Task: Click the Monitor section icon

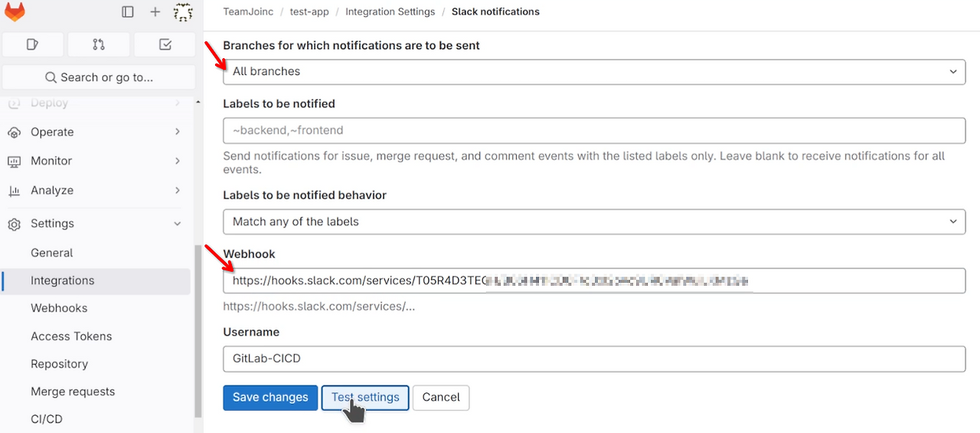Action: coord(14,161)
